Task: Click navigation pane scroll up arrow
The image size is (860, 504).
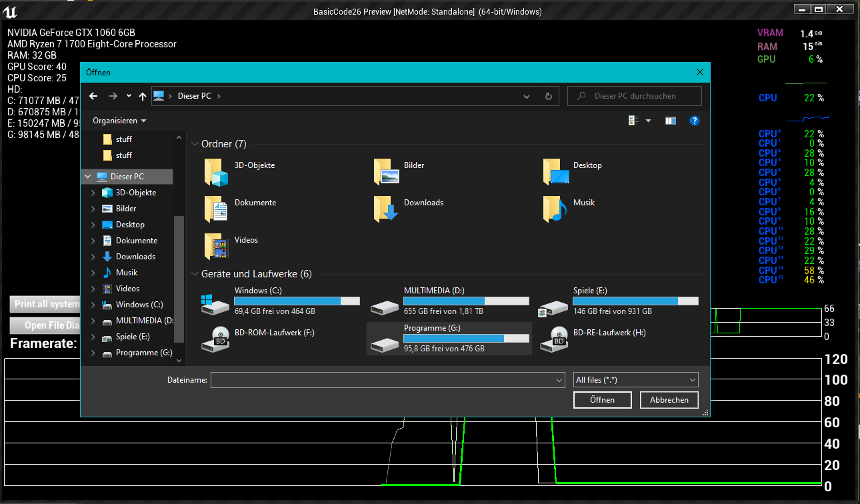Action: click(x=178, y=137)
